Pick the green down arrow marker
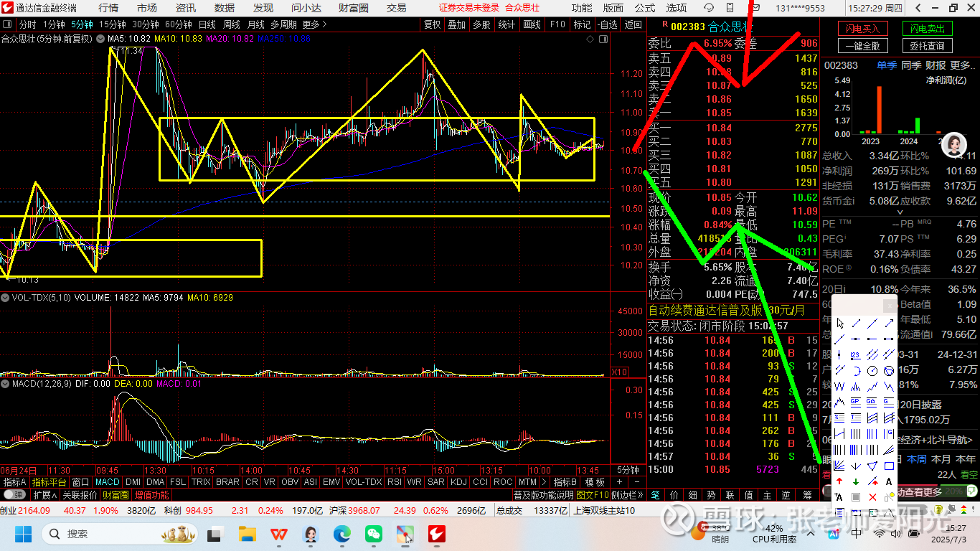 coord(856,481)
